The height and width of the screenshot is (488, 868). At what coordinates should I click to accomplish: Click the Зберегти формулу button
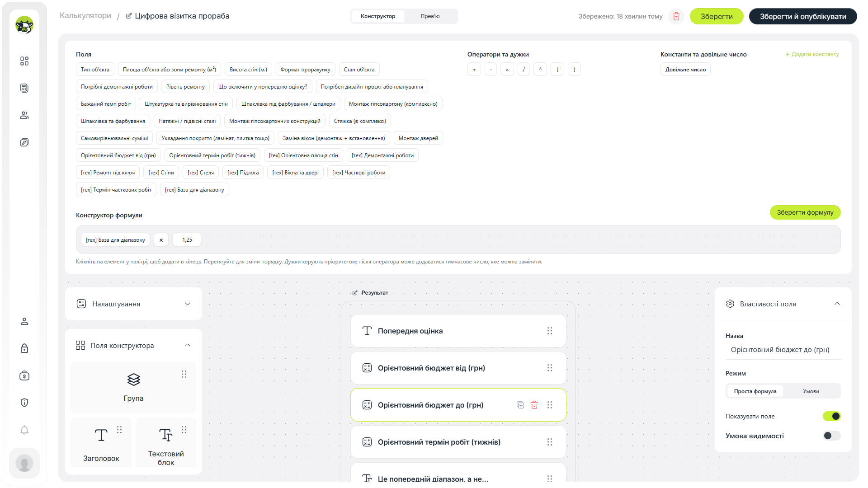805,212
